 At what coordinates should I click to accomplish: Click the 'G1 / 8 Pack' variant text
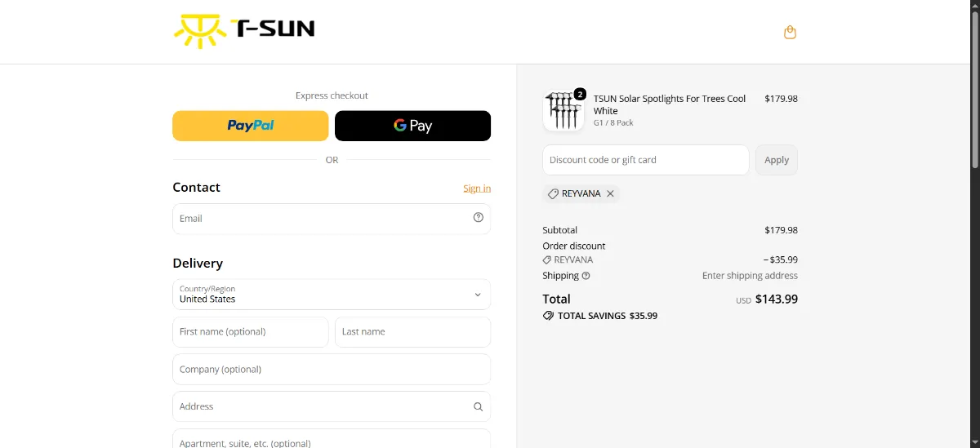[x=613, y=123]
